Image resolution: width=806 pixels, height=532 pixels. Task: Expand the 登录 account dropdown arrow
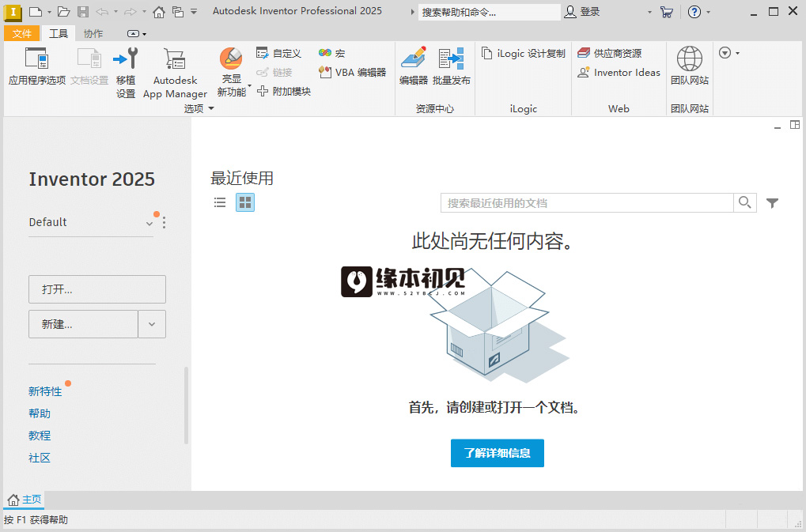649,12
